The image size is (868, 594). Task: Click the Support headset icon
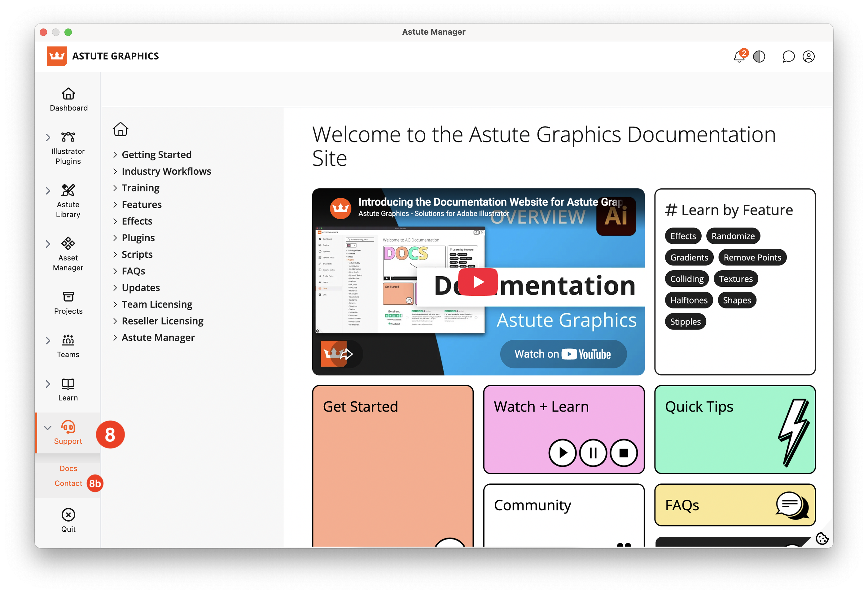coord(68,427)
